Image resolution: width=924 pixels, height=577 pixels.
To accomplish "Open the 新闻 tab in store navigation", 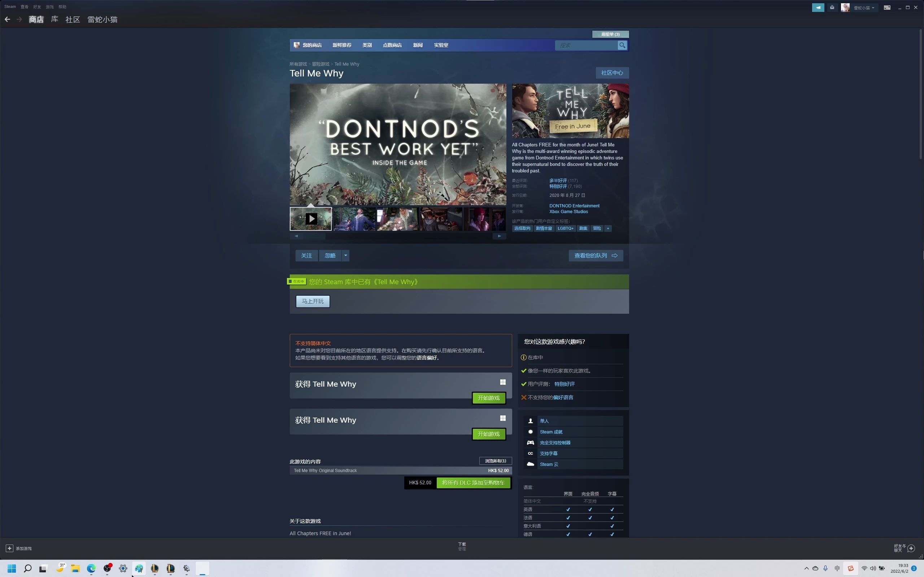I will pos(418,45).
